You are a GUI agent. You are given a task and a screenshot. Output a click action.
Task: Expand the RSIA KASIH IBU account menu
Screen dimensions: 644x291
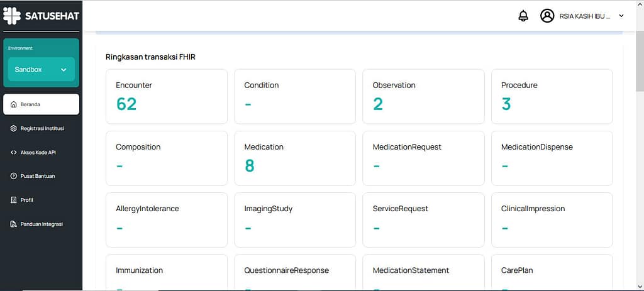[585, 16]
